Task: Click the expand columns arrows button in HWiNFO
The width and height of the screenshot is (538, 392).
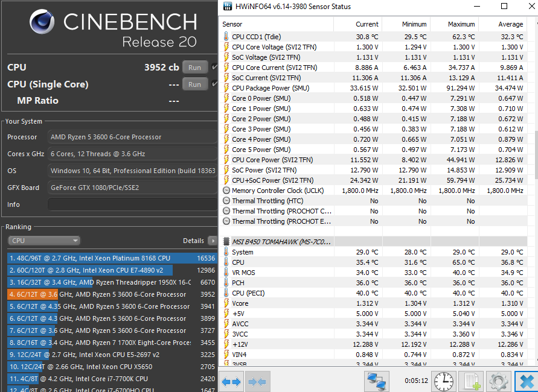Action: coord(231,381)
